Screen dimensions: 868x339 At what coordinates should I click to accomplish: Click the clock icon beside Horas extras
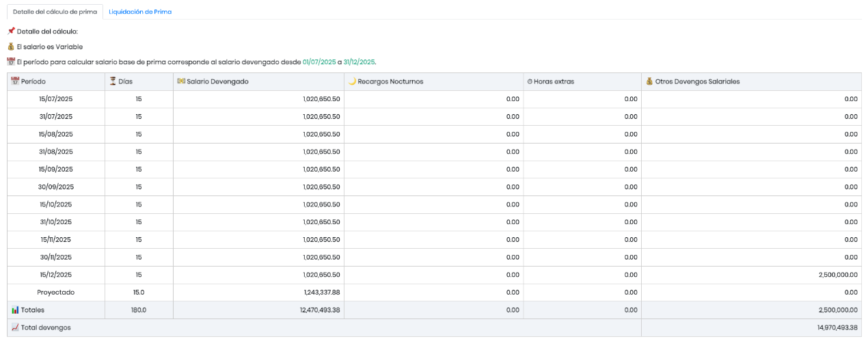pos(530,81)
